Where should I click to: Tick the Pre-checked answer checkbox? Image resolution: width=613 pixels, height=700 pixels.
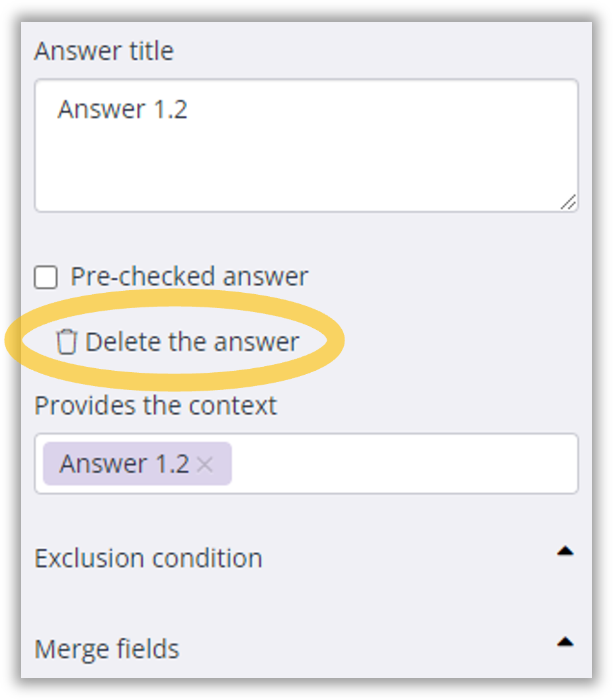46,278
